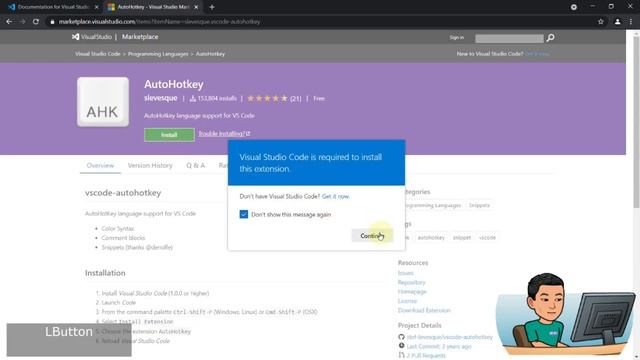Click the star rating reviews
Screen dimensions: 640x360
274,98
